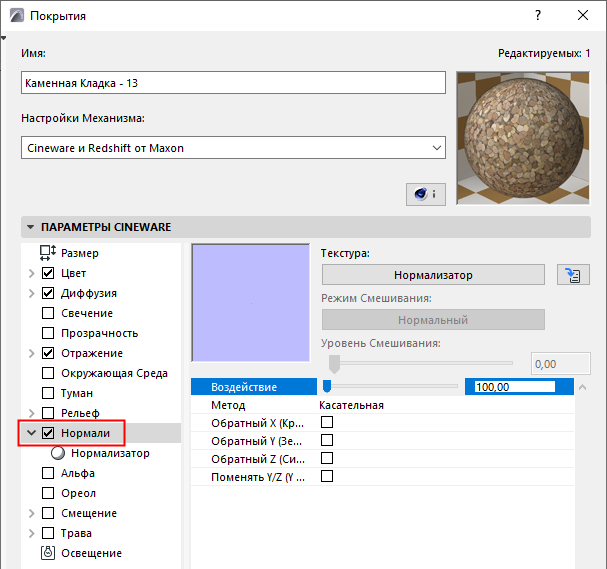Viewport: 607px width, 569px height.
Task: Enable the Туман channel checkbox
Action: [x=48, y=393]
